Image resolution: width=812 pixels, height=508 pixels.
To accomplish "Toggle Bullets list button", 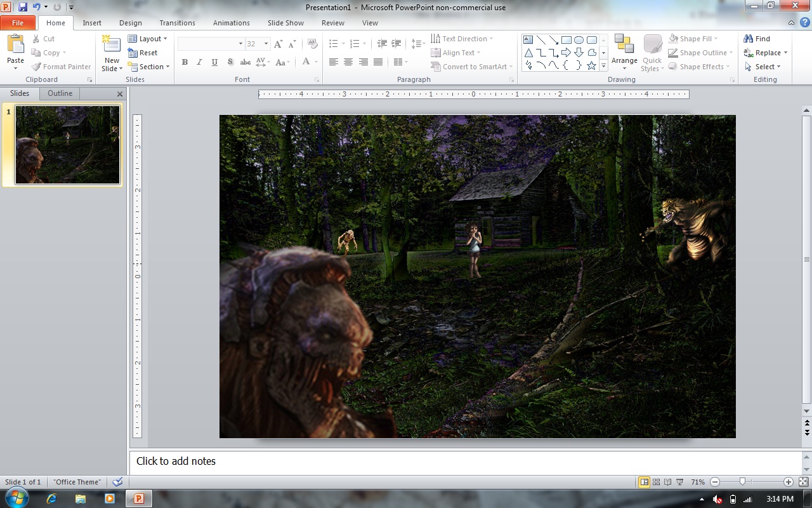I will (334, 44).
